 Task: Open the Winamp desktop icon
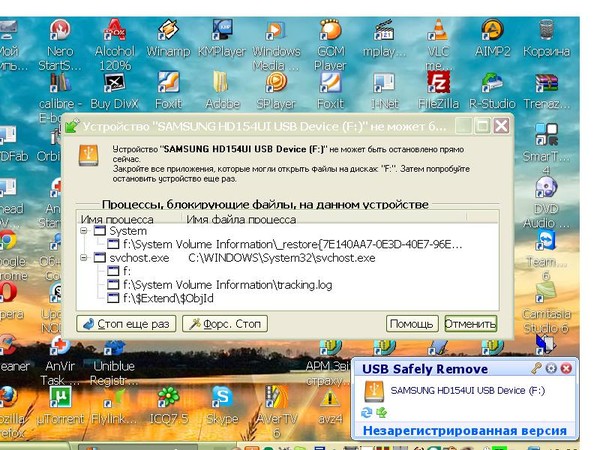pyautogui.click(x=168, y=38)
